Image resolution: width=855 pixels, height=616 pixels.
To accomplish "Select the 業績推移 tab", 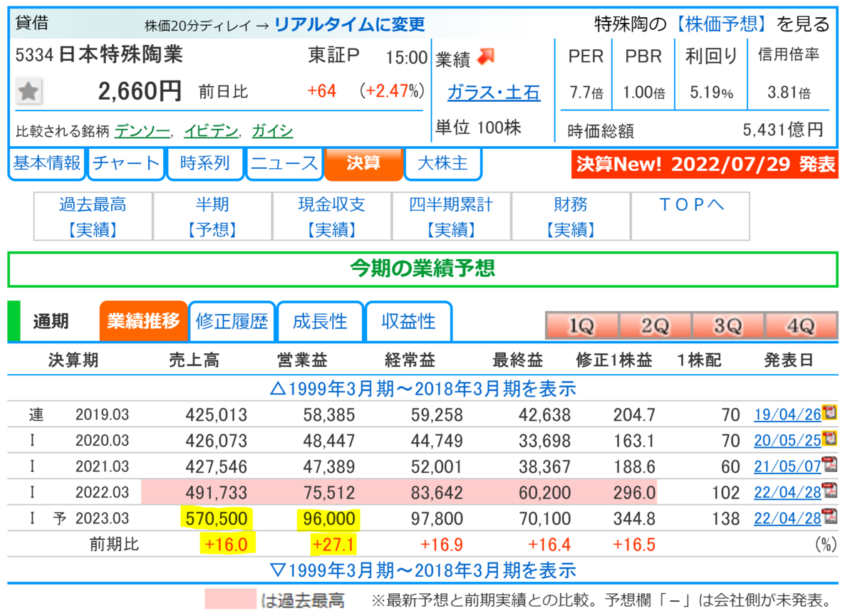I will coord(143,321).
